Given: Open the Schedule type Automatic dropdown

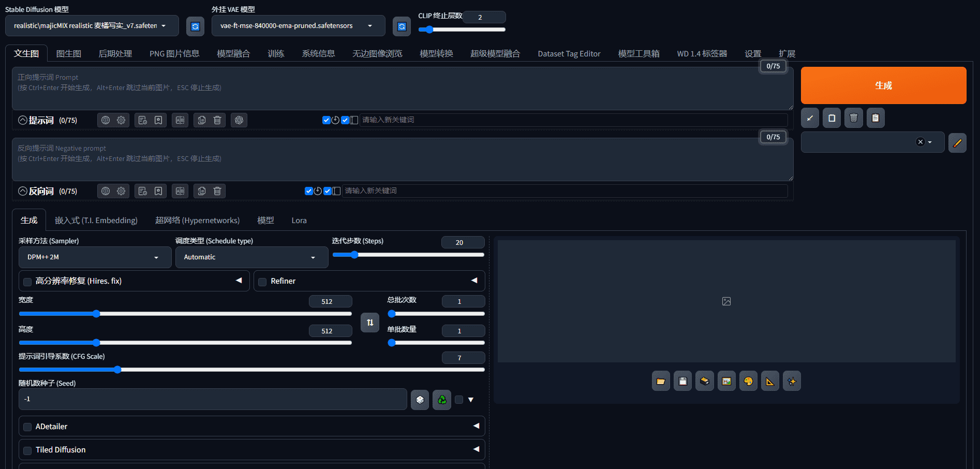Looking at the screenshot, I should pos(251,257).
